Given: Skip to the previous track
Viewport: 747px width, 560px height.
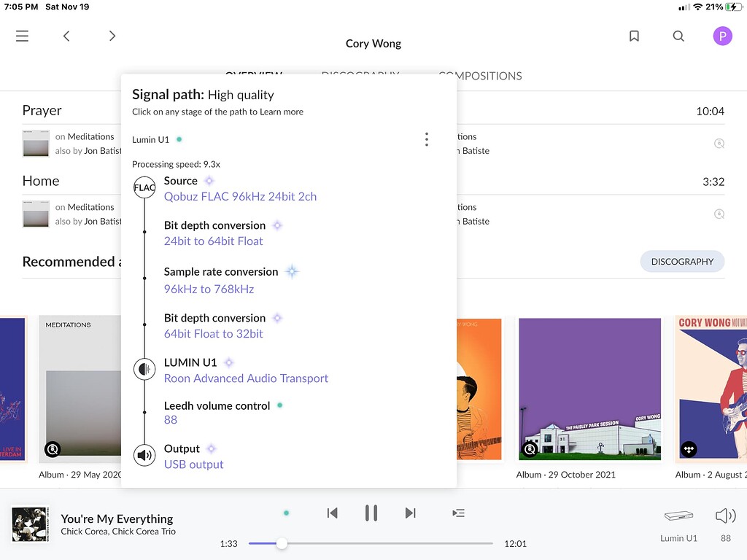Looking at the screenshot, I should tap(332, 513).
